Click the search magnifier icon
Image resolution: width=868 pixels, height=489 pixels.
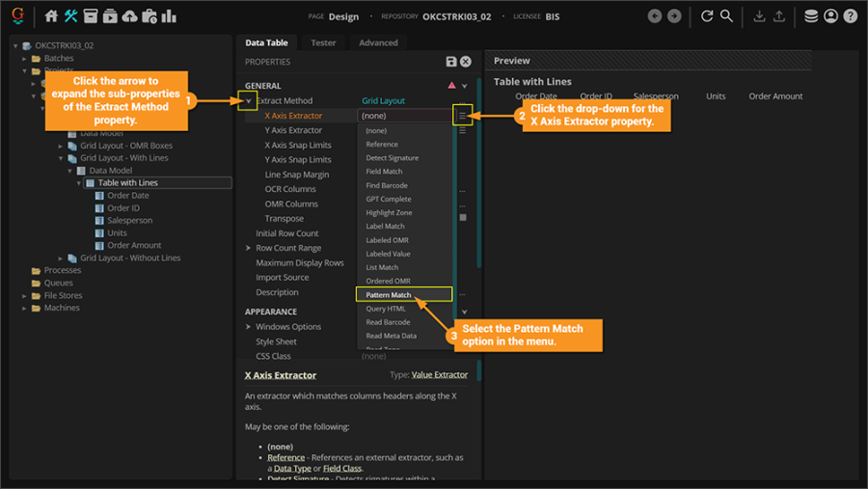point(726,16)
